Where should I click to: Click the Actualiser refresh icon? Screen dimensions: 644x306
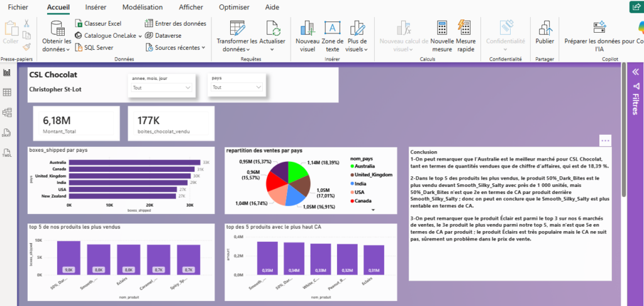(273, 28)
